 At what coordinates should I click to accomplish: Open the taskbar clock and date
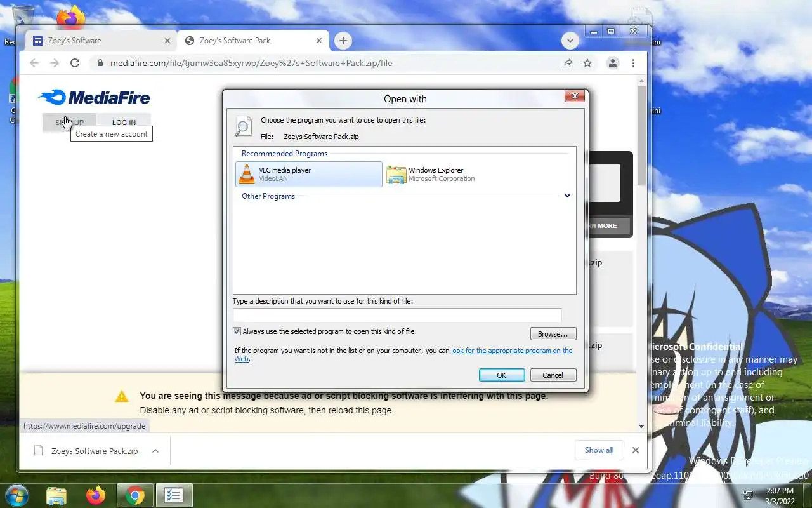[x=779, y=496]
